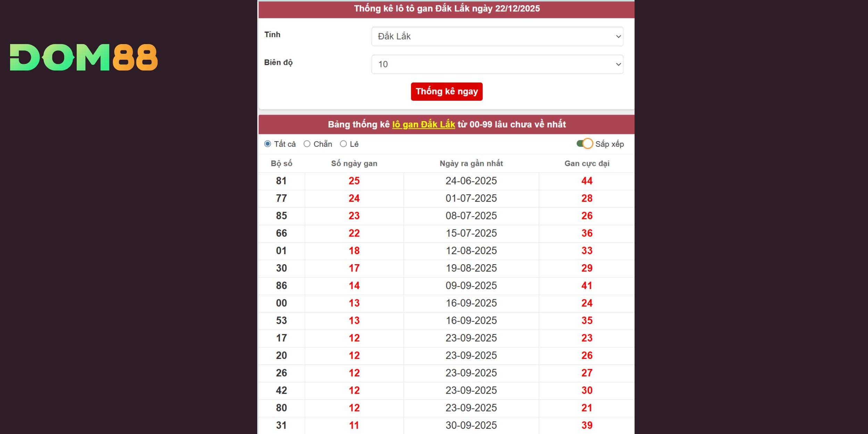
Task: Select the Chẵn radio option
Action: tap(307, 144)
